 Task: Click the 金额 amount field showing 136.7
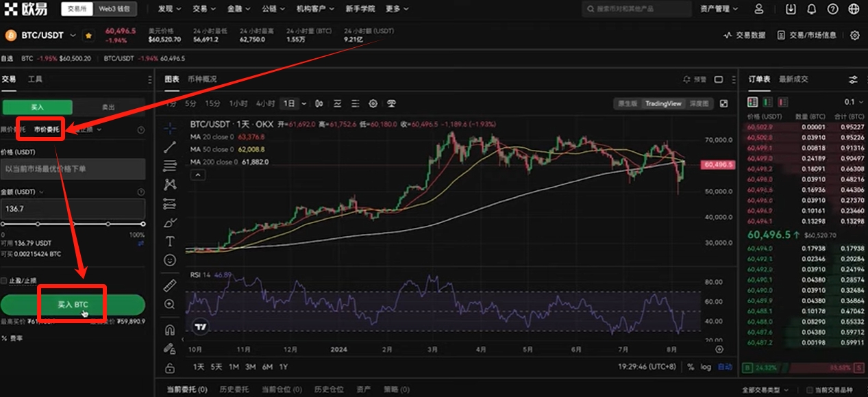coord(73,209)
